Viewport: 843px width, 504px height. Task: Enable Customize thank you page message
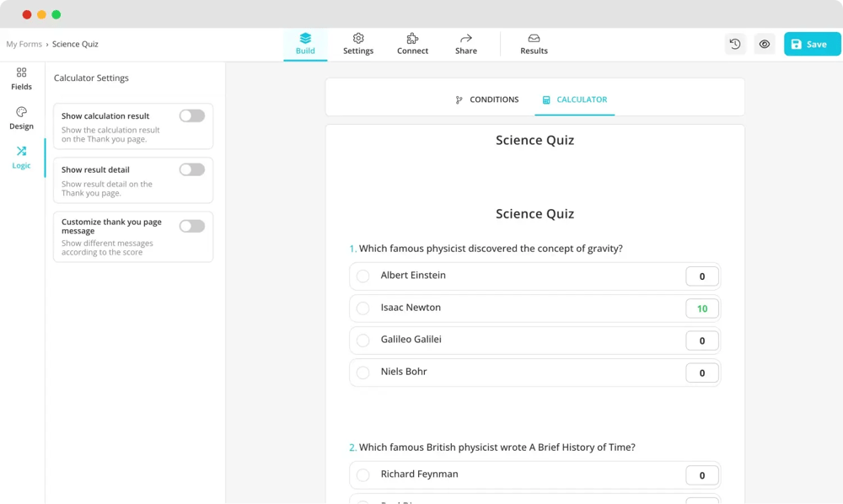[192, 226]
